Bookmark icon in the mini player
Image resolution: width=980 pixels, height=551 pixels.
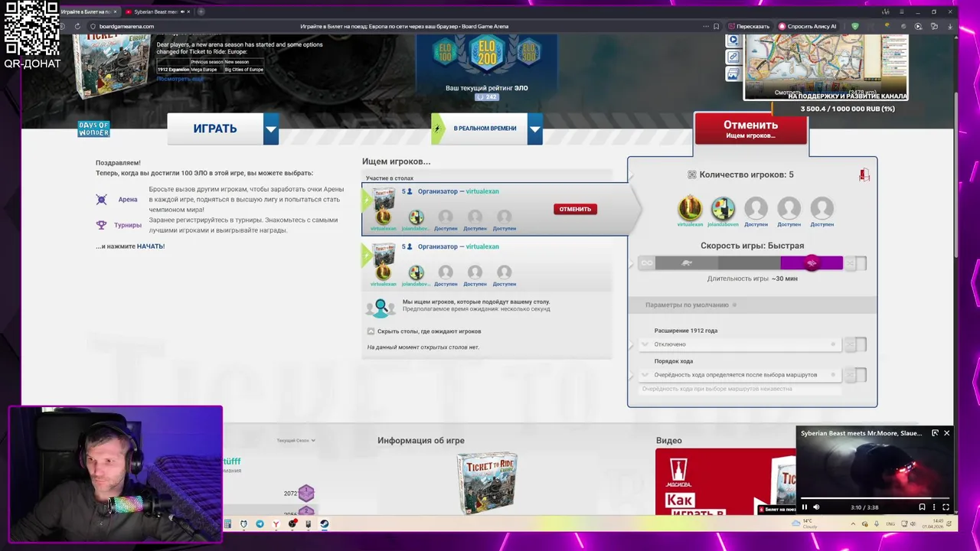click(x=922, y=507)
